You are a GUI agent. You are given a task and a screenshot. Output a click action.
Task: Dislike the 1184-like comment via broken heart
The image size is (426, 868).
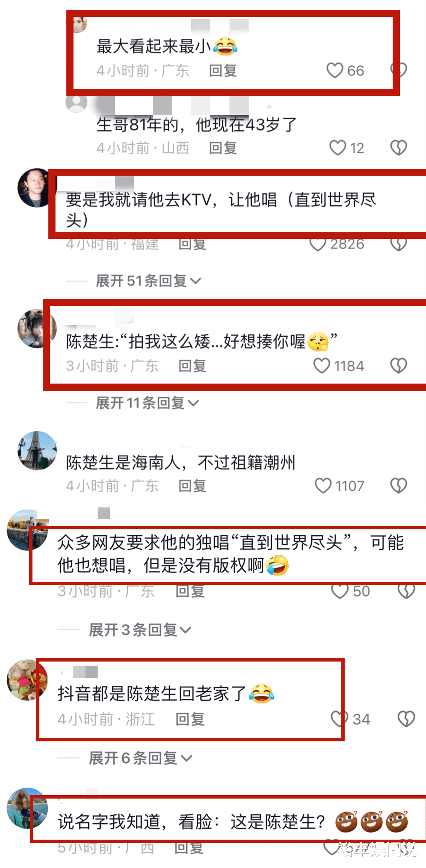click(398, 366)
